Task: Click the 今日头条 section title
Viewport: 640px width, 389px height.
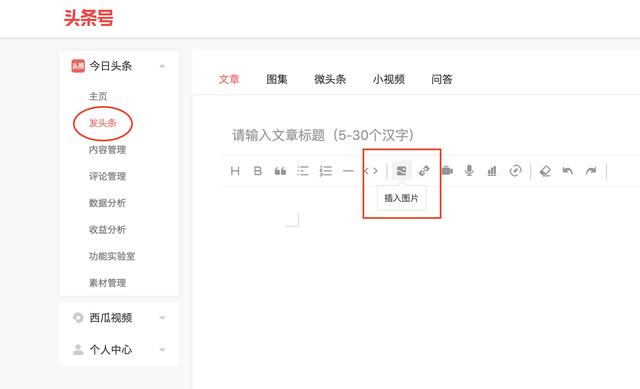Action: point(111,66)
